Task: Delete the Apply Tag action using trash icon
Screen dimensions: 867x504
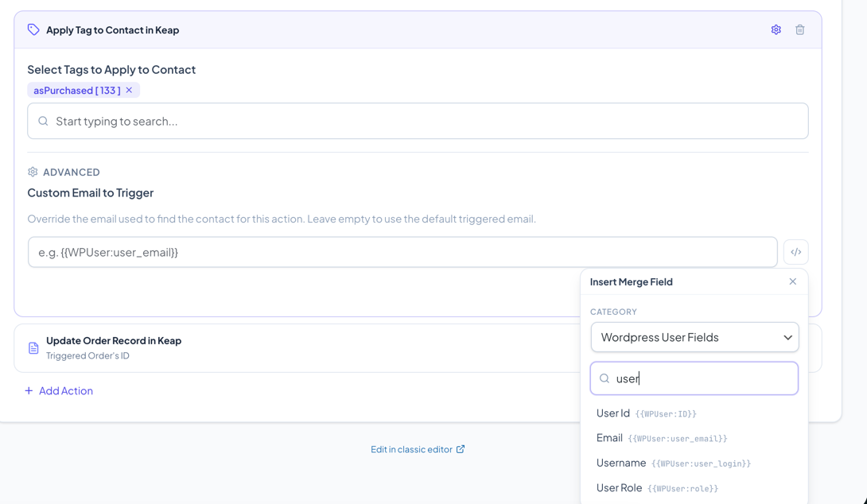Action: pyautogui.click(x=799, y=29)
